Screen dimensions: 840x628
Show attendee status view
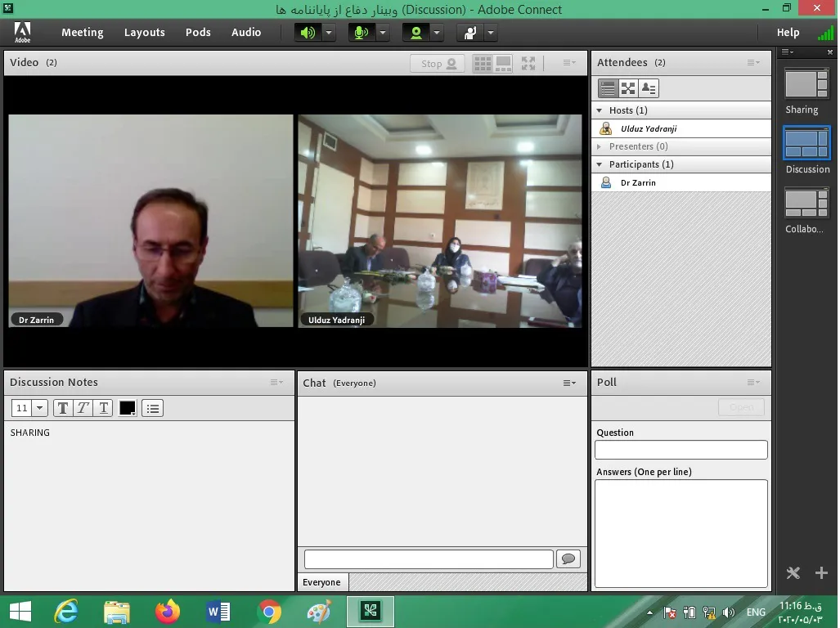pyautogui.click(x=649, y=88)
